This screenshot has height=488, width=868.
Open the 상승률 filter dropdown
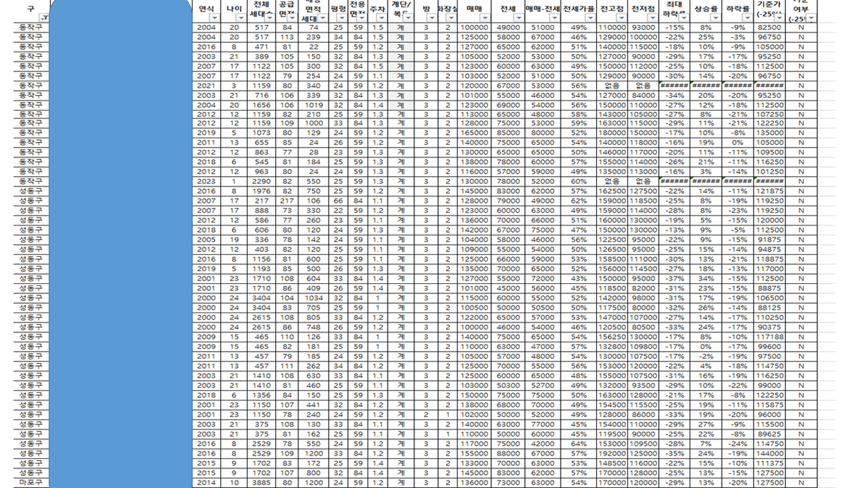tap(715, 18)
